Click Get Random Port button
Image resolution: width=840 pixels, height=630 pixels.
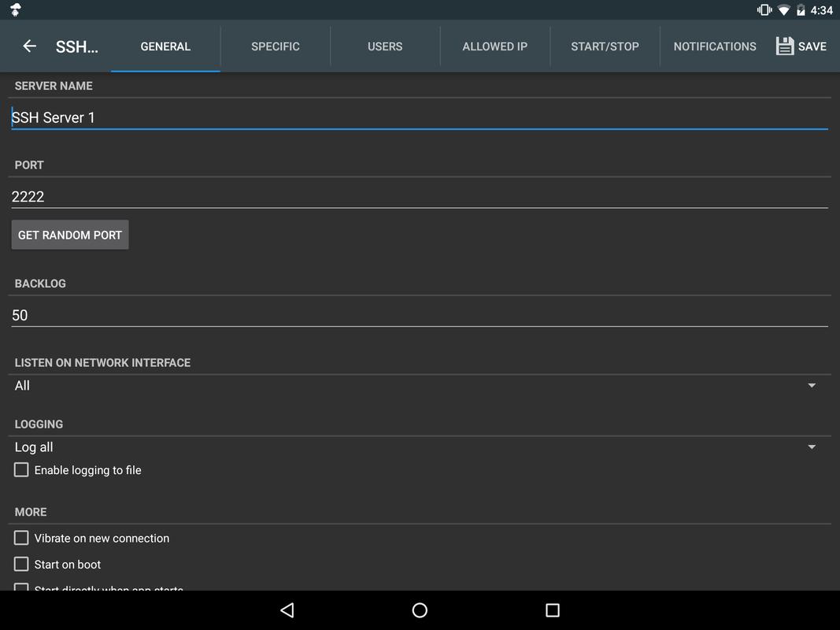[x=70, y=235]
